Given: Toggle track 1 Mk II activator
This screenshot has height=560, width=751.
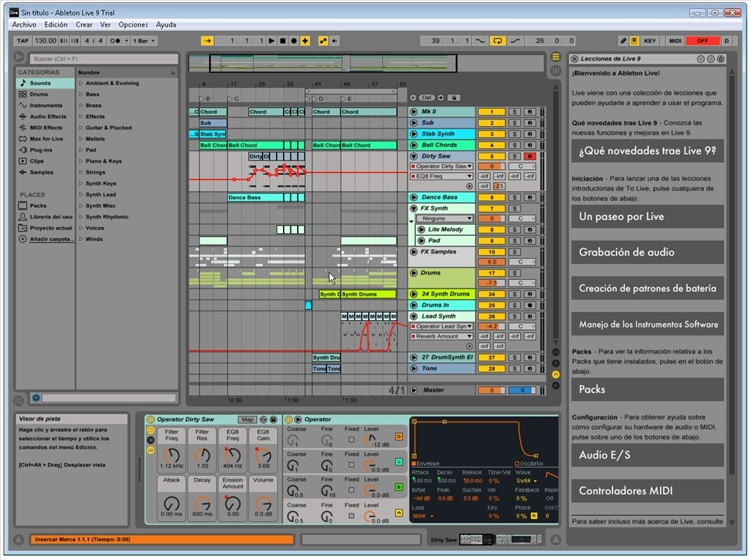Looking at the screenshot, I should (x=491, y=112).
